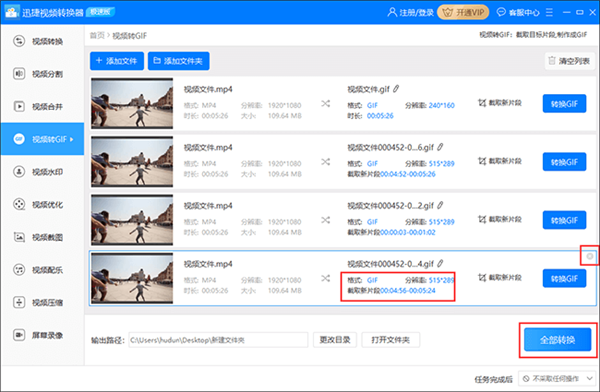Edit output name 视频文件.gif with the pencil icon
Image resolution: width=600 pixels, height=392 pixels.
coord(396,89)
